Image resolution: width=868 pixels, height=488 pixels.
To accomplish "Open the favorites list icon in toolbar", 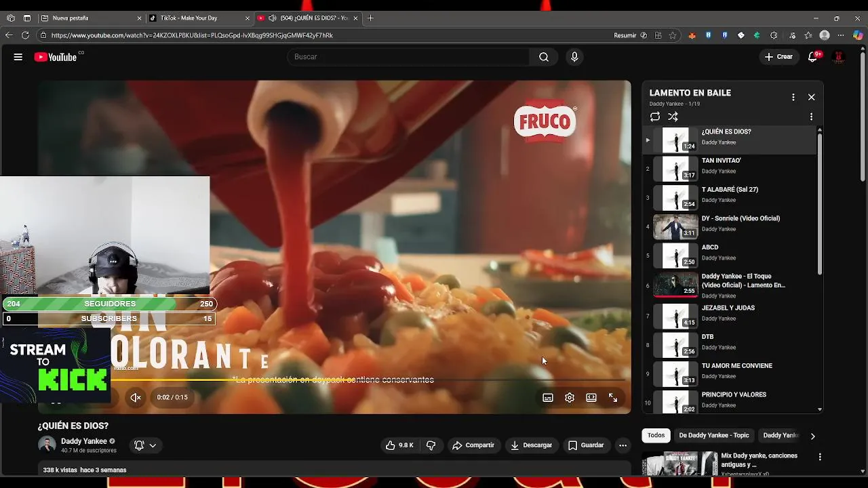I will [x=808, y=35].
